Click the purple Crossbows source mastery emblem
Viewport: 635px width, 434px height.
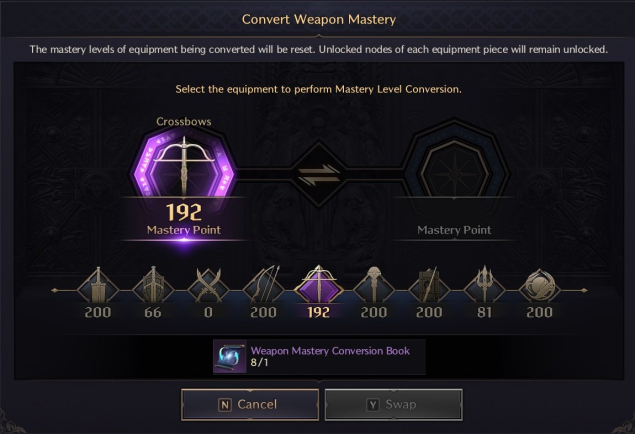(x=184, y=166)
